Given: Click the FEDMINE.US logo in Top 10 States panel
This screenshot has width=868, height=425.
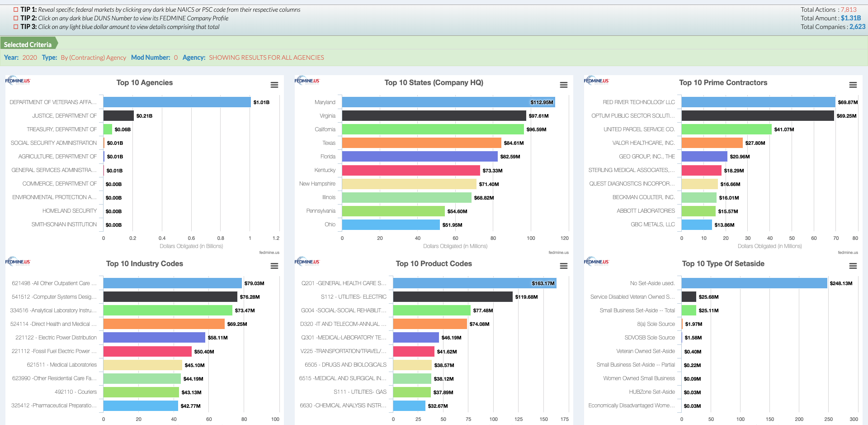Looking at the screenshot, I should coord(307,81).
